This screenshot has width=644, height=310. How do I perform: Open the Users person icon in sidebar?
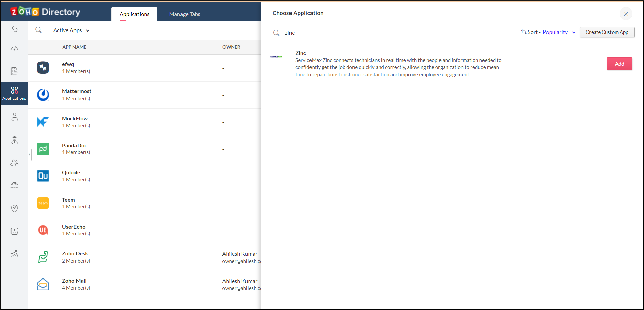pyautogui.click(x=14, y=117)
